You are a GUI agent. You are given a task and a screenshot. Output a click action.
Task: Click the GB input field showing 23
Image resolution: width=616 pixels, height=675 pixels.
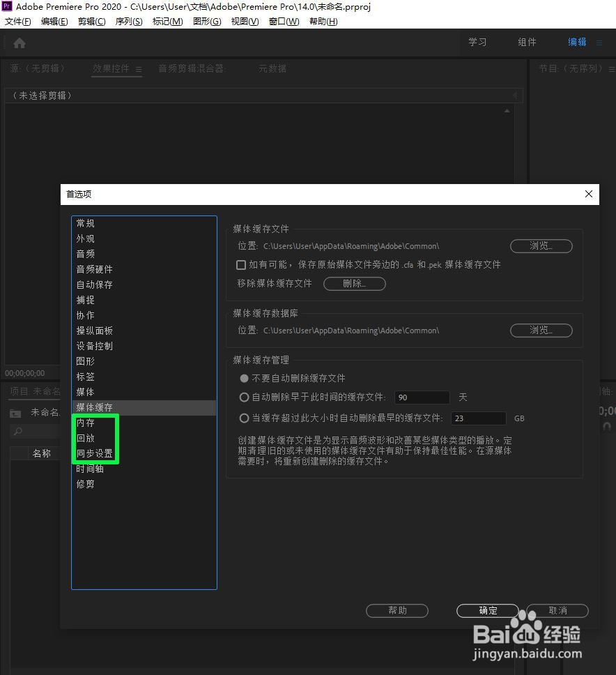[478, 418]
